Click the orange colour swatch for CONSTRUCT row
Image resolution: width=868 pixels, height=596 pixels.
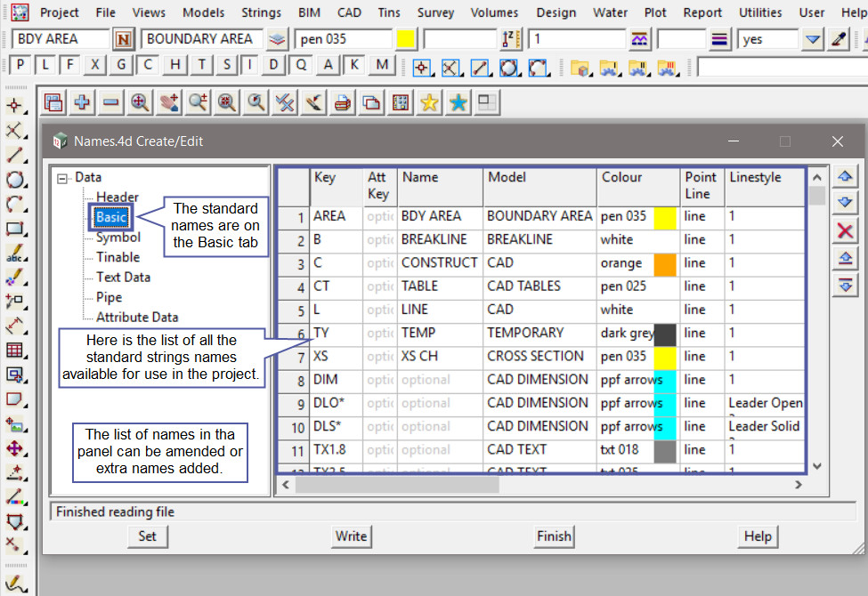tap(665, 263)
